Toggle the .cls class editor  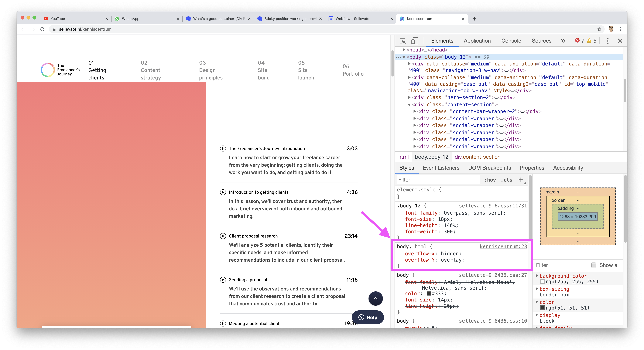(x=507, y=180)
